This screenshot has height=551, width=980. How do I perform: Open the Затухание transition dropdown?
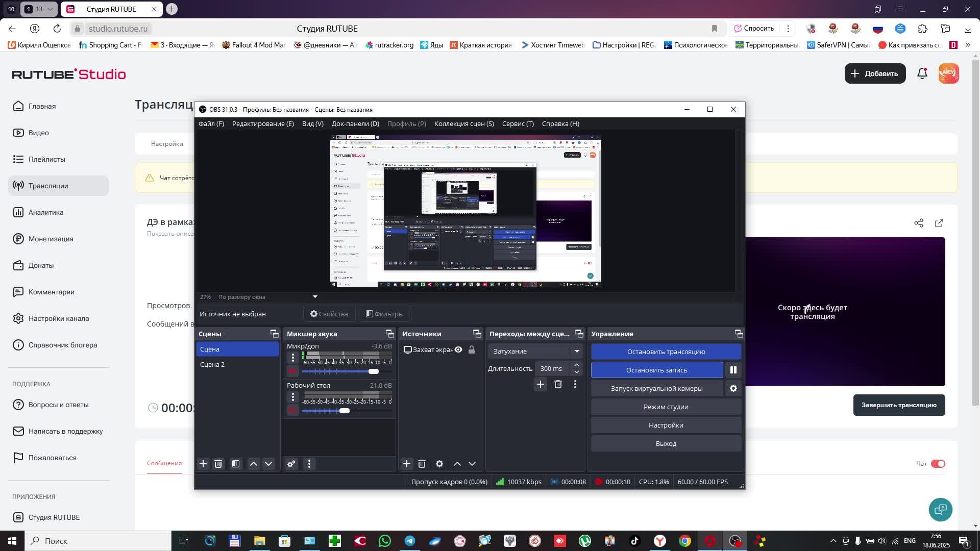[x=535, y=351]
